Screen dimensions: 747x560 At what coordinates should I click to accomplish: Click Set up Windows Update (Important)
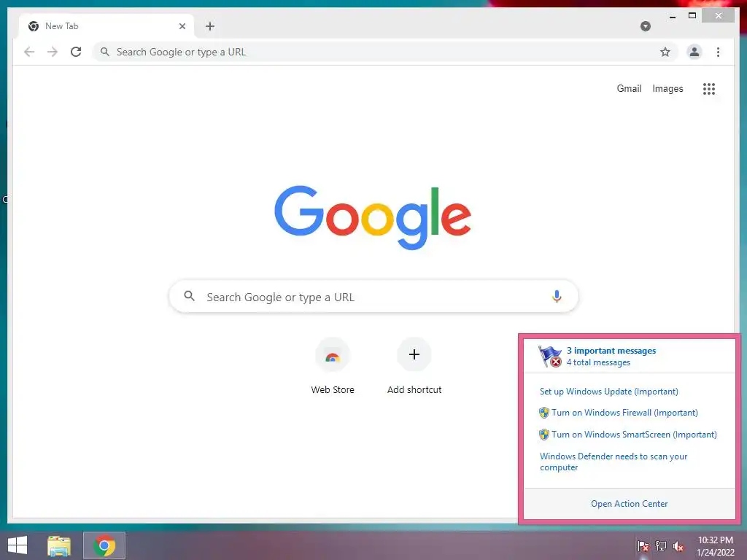pyautogui.click(x=609, y=392)
